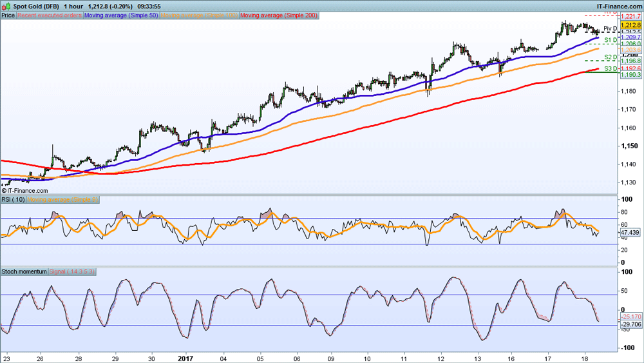Click the S2 D support label
The height and width of the screenshot is (363, 644).
[611, 57]
